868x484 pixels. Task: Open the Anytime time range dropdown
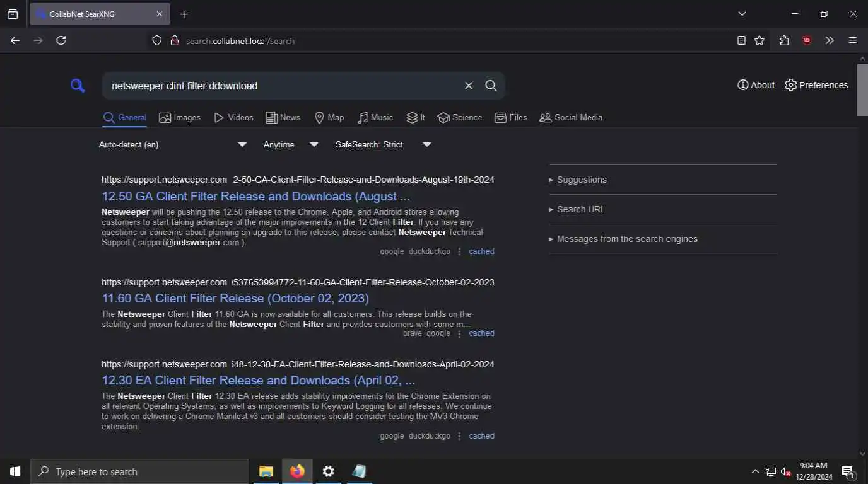[x=291, y=145]
